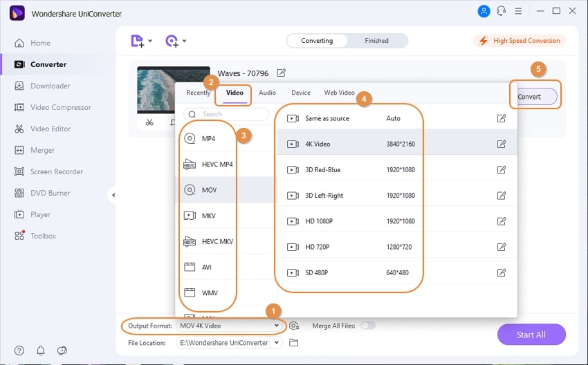Edit the 3D Red-Blue preset settings
588x365 pixels.
point(502,170)
